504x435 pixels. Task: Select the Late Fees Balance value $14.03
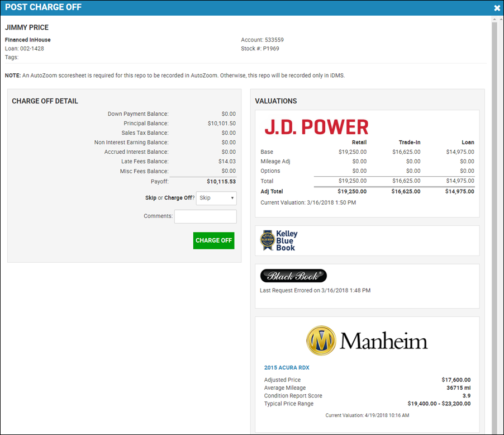(x=227, y=161)
